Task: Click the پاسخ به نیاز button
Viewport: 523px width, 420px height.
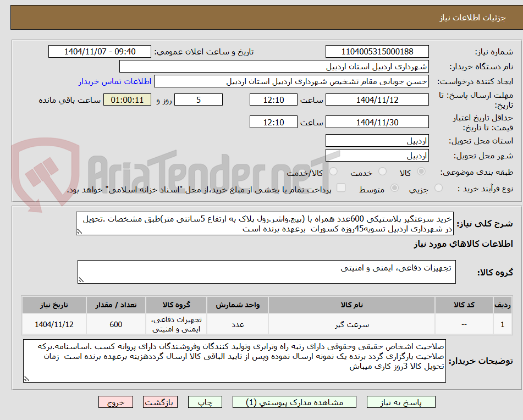Action: (x=401, y=402)
